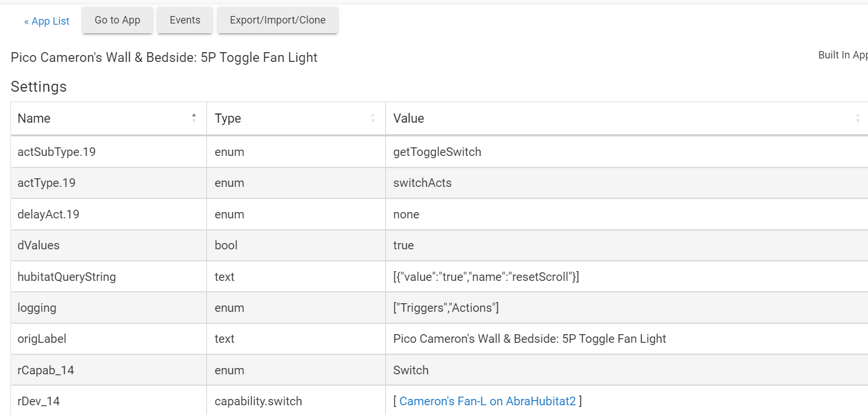This screenshot has width=868, height=415.
Task: Click the capability.switch type cell
Action: point(258,401)
